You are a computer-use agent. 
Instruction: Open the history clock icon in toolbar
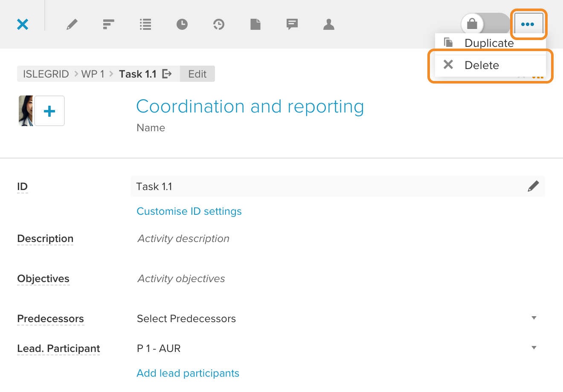coord(219,24)
